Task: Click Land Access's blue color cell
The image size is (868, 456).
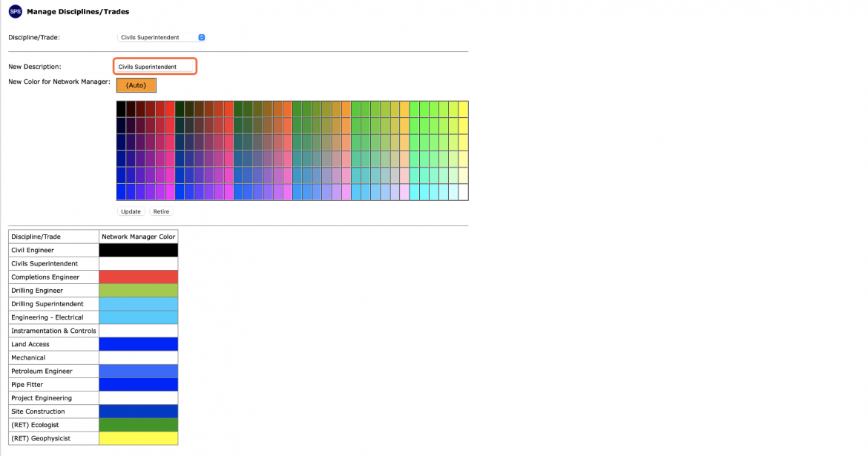Action: (139, 344)
